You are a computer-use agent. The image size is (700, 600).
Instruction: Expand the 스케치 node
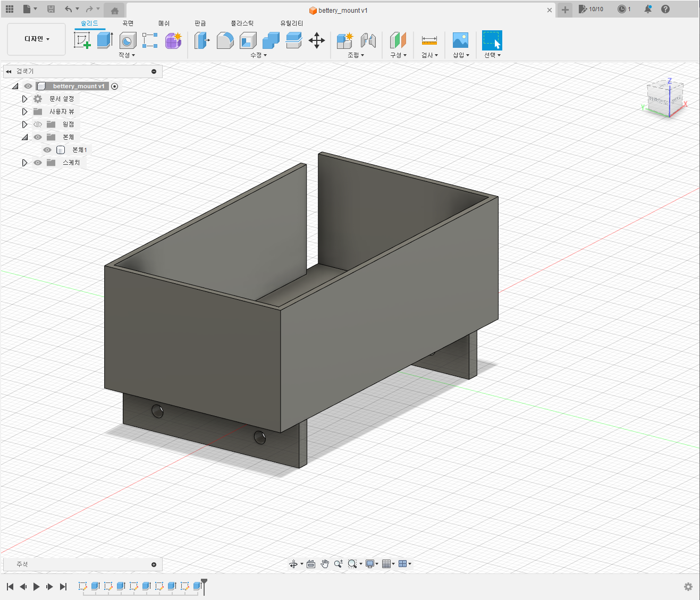pyautogui.click(x=24, y=163)
